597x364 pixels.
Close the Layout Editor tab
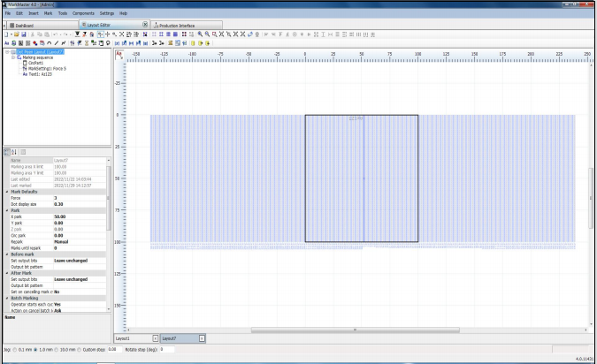[x=145, y=25]
